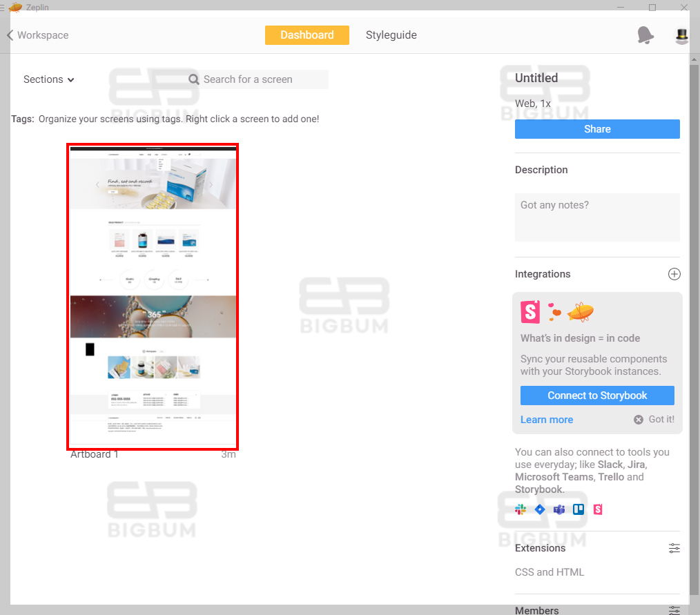Add an integration with plus icon
This screenshot has height=615, width=700.
coord(674,274)
